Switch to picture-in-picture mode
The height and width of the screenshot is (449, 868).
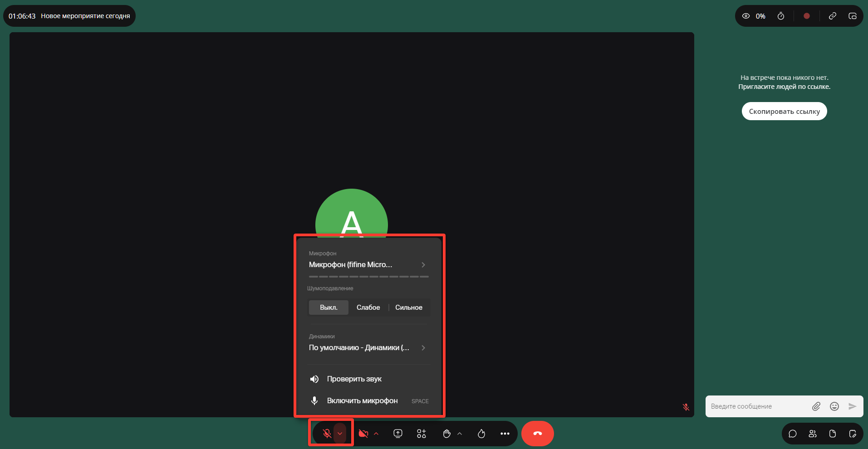tap(853, 16)
